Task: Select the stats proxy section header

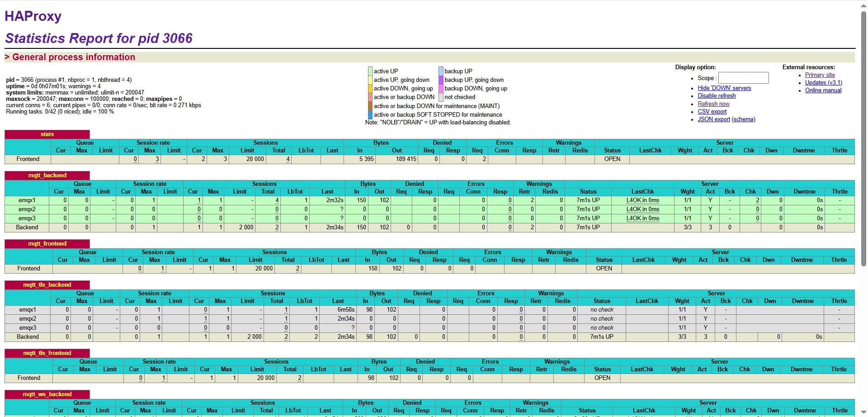Action: [47, 134]
